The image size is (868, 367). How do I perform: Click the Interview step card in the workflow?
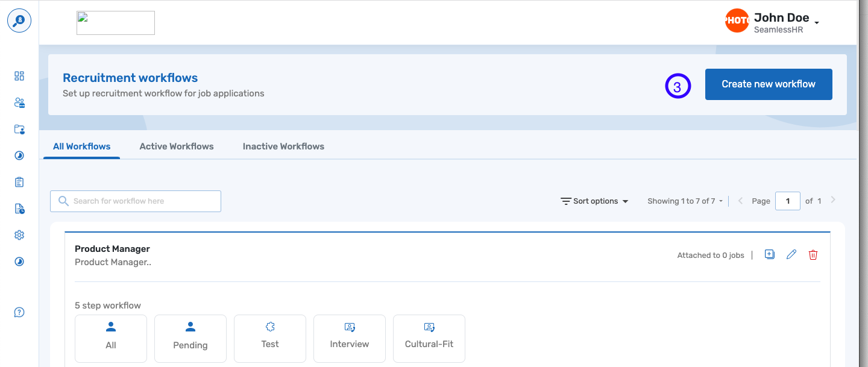[350, 338]
